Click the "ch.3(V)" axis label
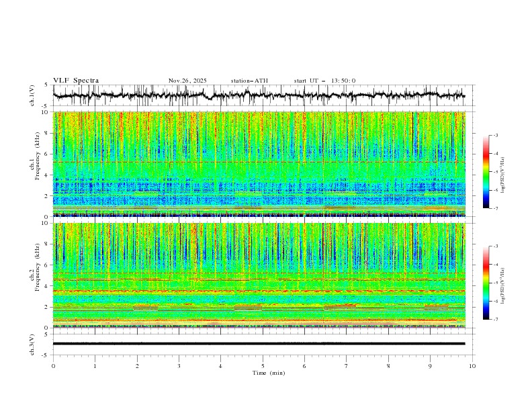 (x=32, y=345)
